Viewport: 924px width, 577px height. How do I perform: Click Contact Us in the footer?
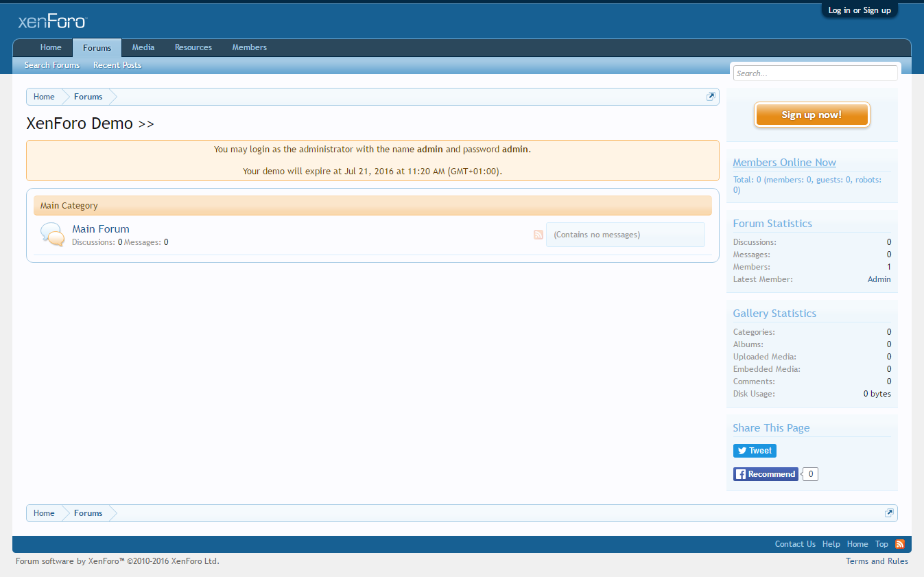point(795,544)
